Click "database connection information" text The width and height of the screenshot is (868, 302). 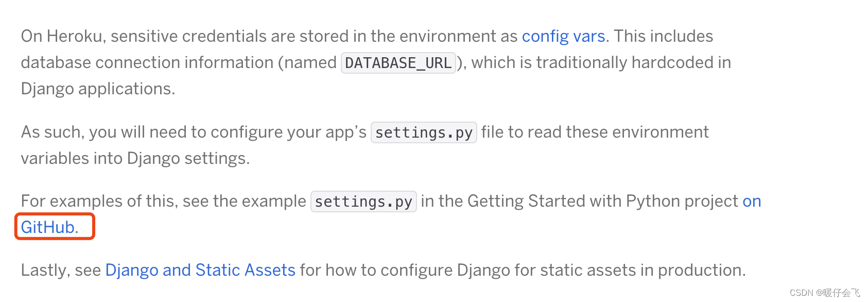click(147, 63)
